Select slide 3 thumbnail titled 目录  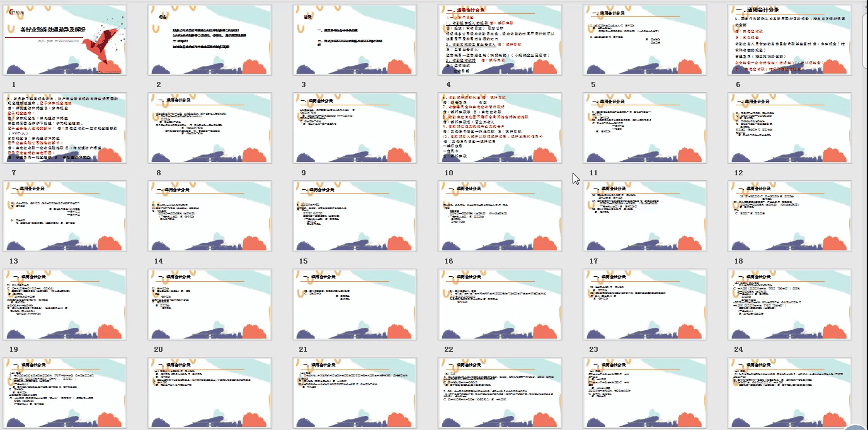click(355, 40)
